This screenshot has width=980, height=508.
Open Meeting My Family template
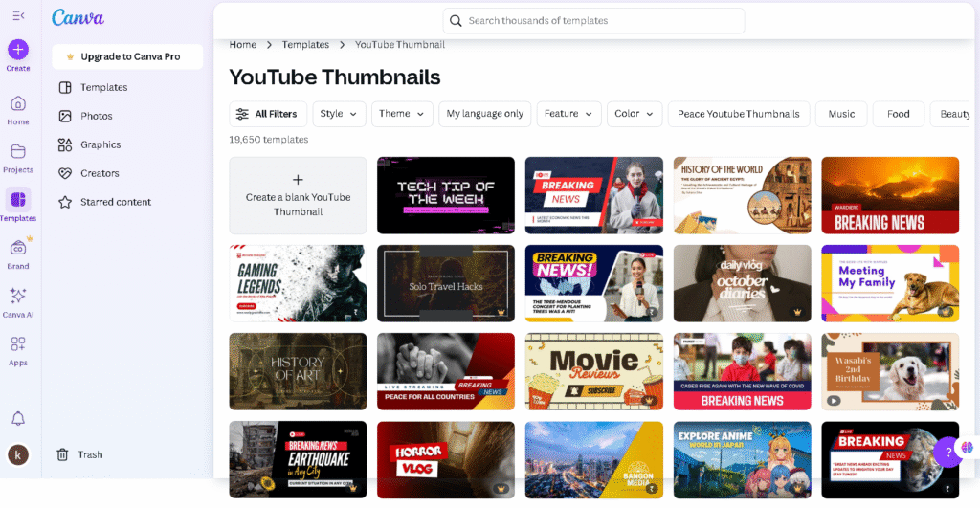tap(890, 284)
